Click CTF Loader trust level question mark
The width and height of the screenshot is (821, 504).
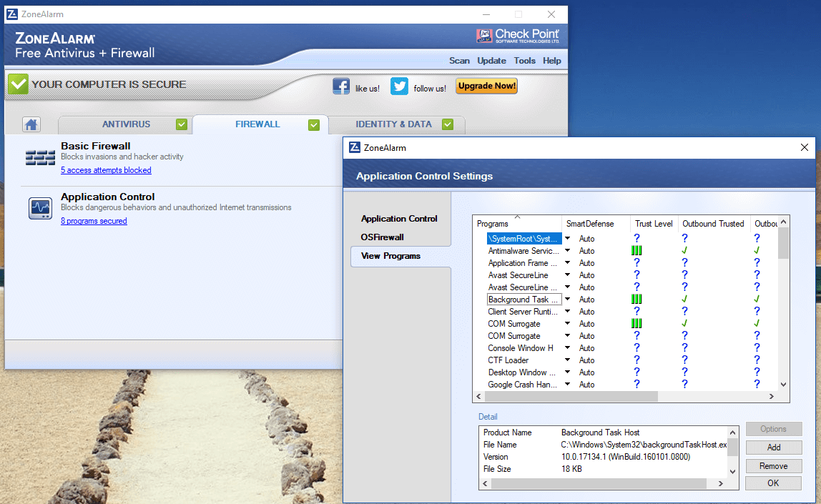[x=636, y=360]
